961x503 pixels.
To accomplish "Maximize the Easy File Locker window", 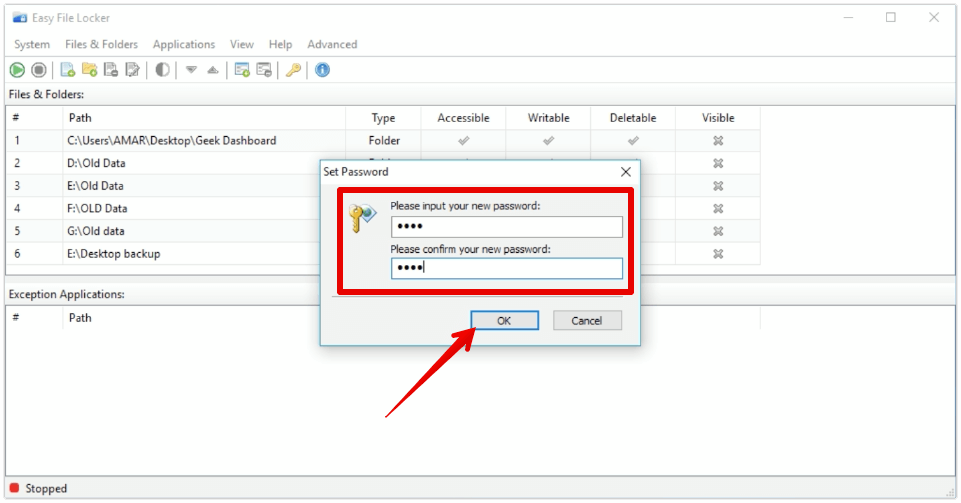I will coord(891,18).
